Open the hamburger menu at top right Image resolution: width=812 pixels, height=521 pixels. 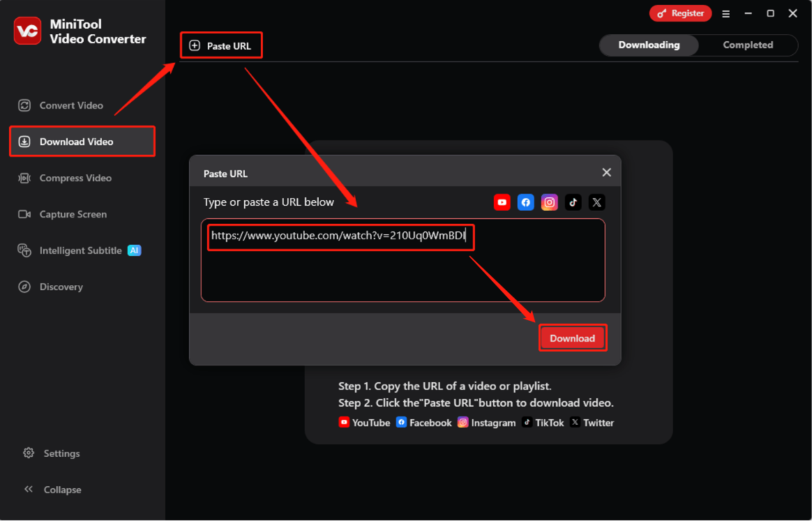point(725,13)
